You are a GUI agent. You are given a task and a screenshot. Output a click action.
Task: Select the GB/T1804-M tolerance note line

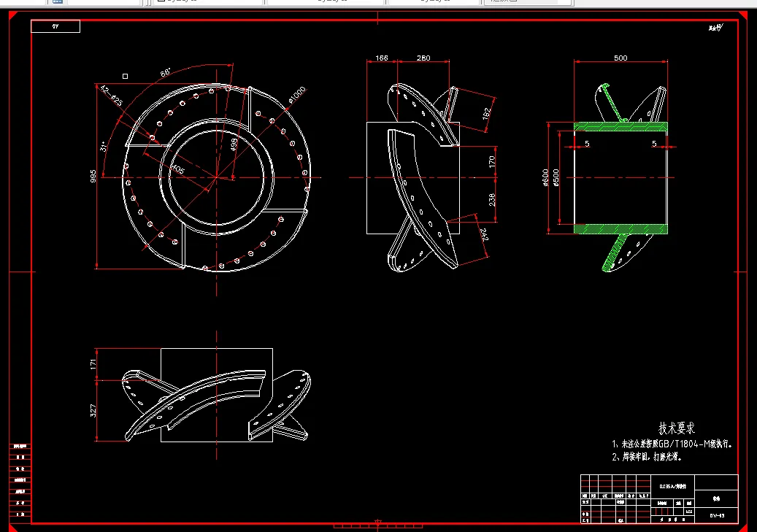tap(672, 444)
